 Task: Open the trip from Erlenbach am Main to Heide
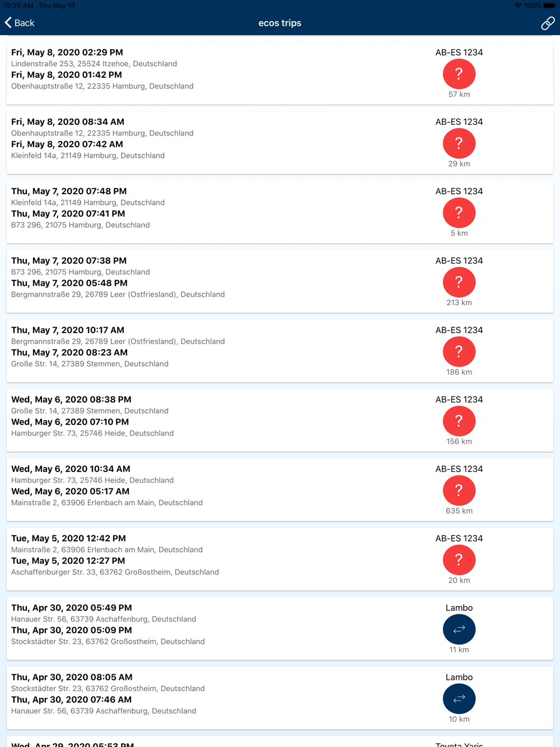tap(280, 489)
